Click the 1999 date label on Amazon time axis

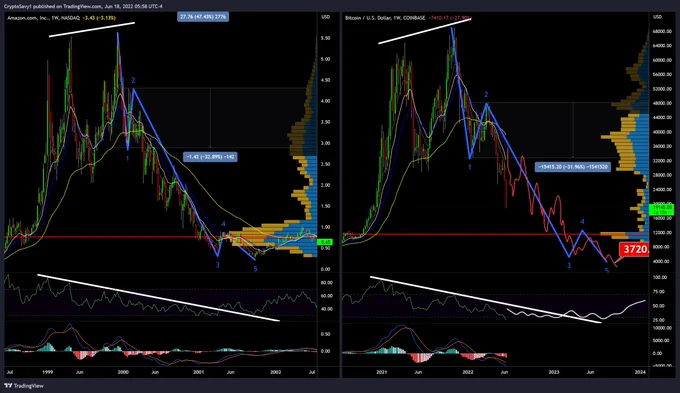(x=48, y=372)
